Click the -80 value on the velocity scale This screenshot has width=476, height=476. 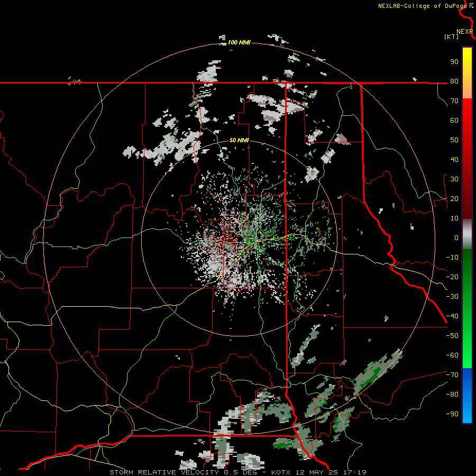coord(452,395)
